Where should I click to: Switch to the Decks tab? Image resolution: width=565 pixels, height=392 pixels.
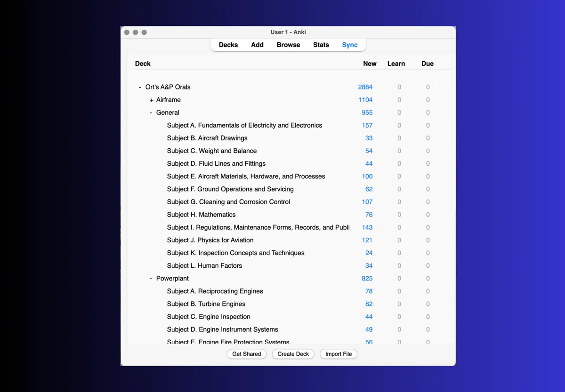tap(228, 45)
